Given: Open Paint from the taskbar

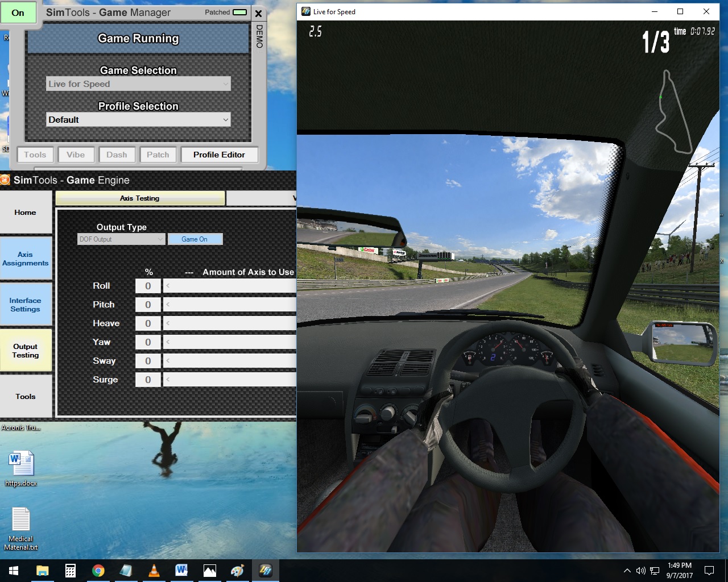Looking at the screenshot, I should [x=238, y=571].
